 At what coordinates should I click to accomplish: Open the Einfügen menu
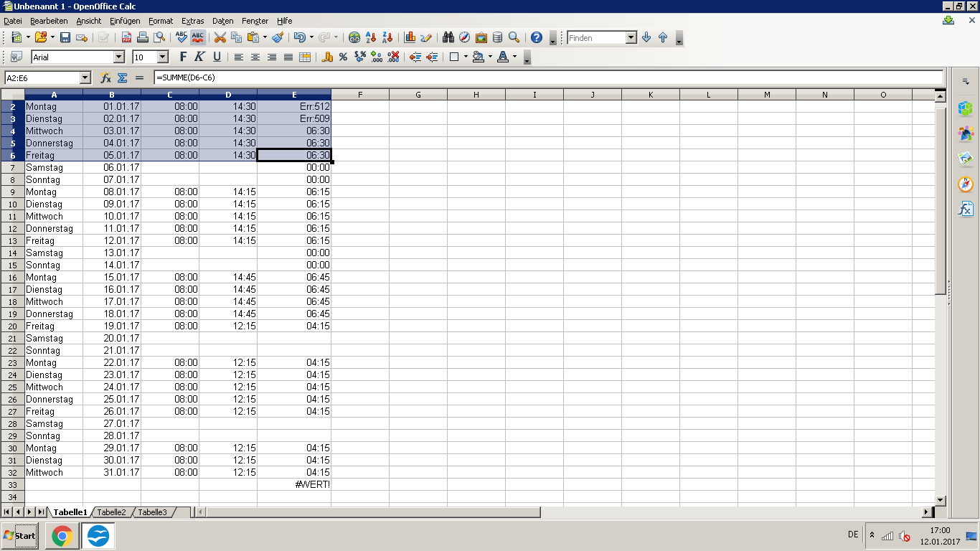125,21
